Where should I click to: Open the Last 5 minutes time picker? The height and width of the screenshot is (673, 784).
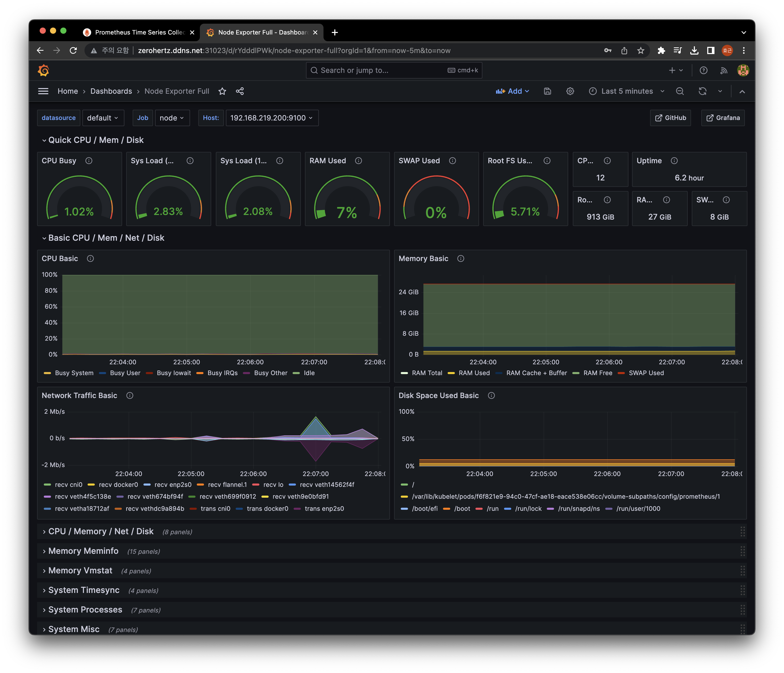(627, 91)
